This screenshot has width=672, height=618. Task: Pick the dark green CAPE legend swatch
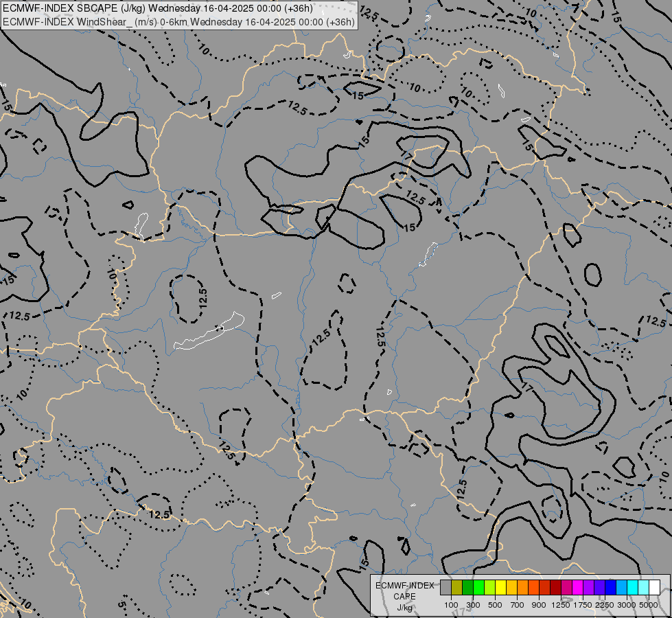pyautogui.click(x=467, y=588)
